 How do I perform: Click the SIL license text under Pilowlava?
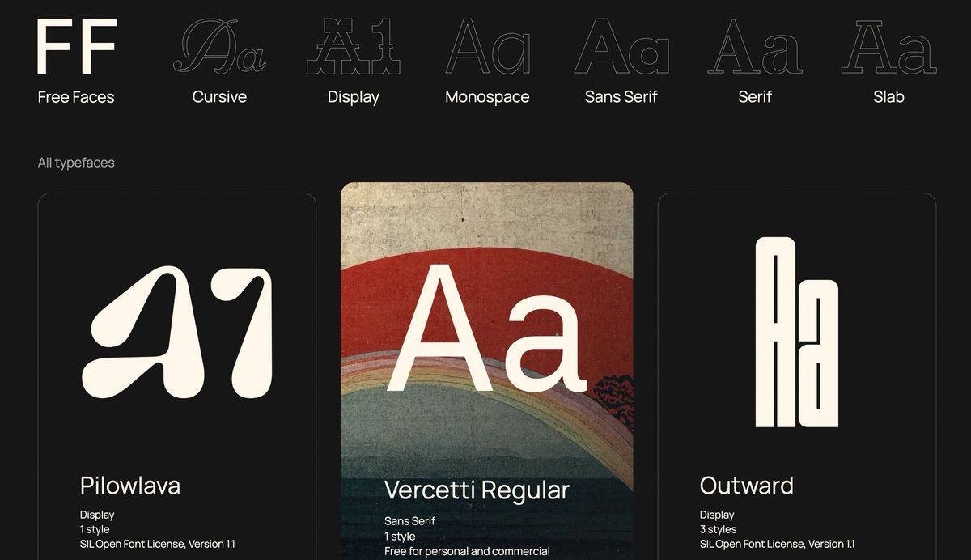coord(158,544)
